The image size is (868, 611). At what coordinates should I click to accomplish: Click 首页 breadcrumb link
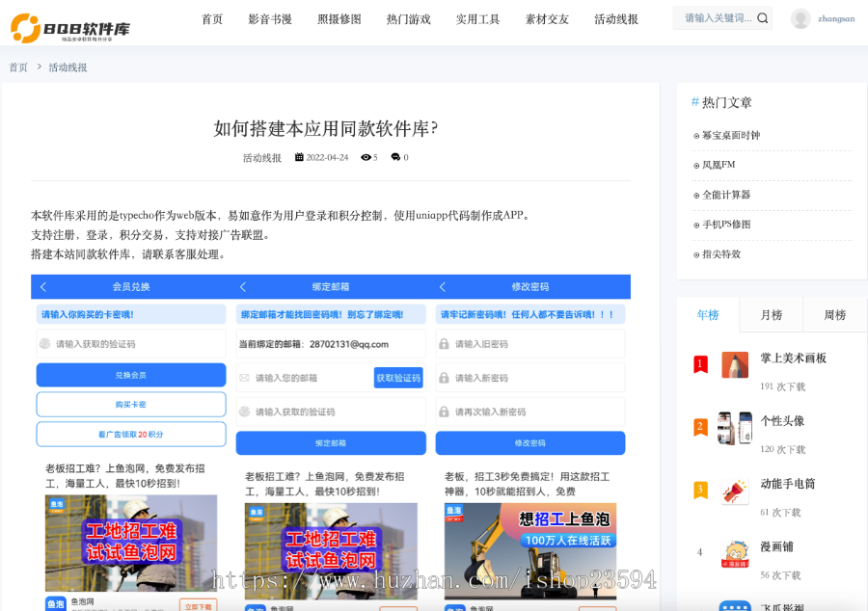point(18,67)
